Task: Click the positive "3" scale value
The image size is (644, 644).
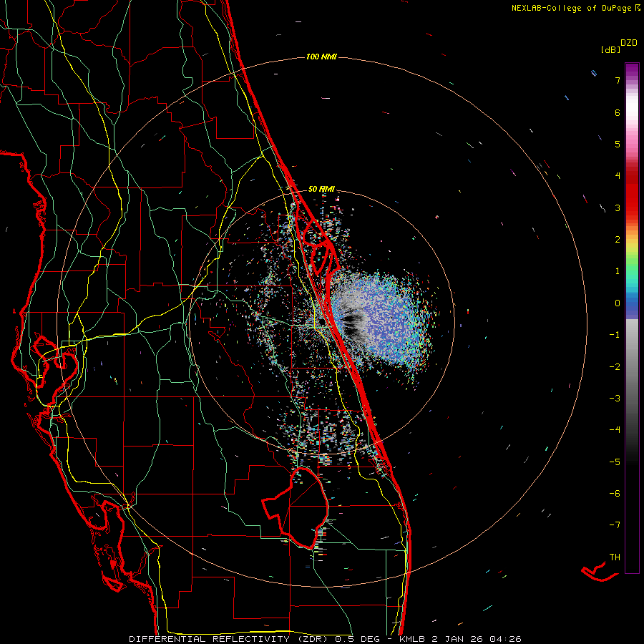Action: (618, 208)
